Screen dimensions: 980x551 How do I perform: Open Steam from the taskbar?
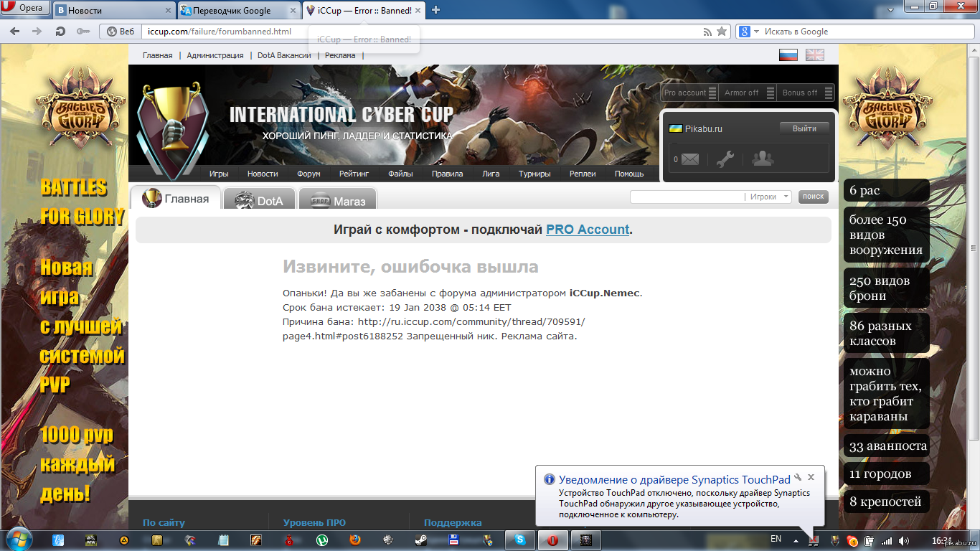pos(420,540)
